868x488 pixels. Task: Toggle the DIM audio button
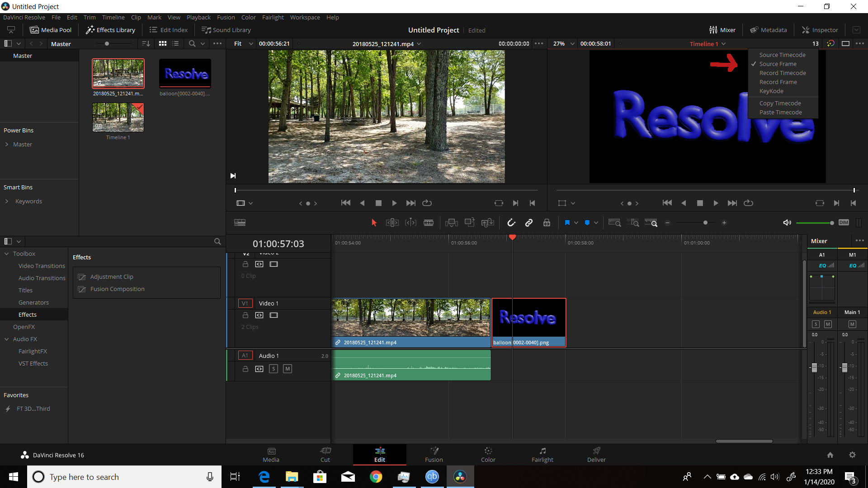[x=844, y=222]
